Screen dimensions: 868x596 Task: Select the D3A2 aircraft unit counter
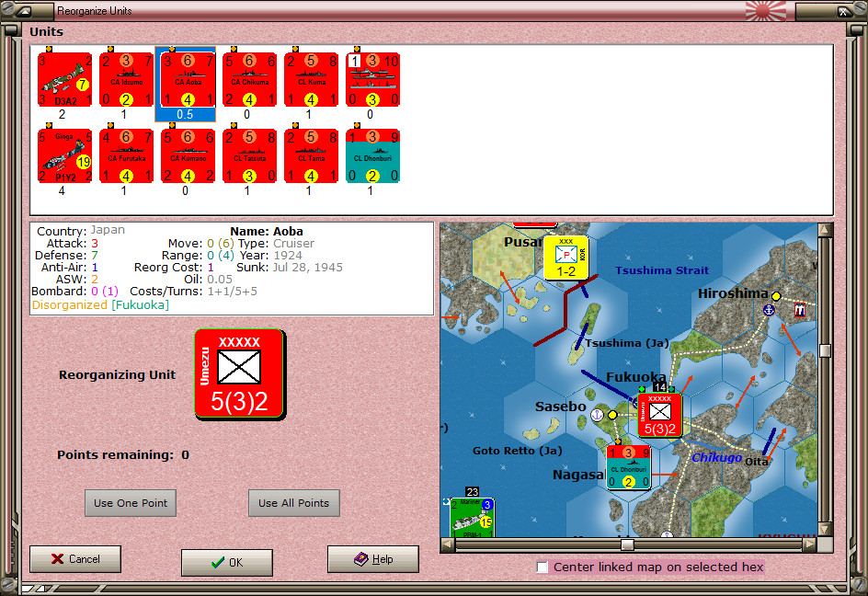click(x=64, y=79)
